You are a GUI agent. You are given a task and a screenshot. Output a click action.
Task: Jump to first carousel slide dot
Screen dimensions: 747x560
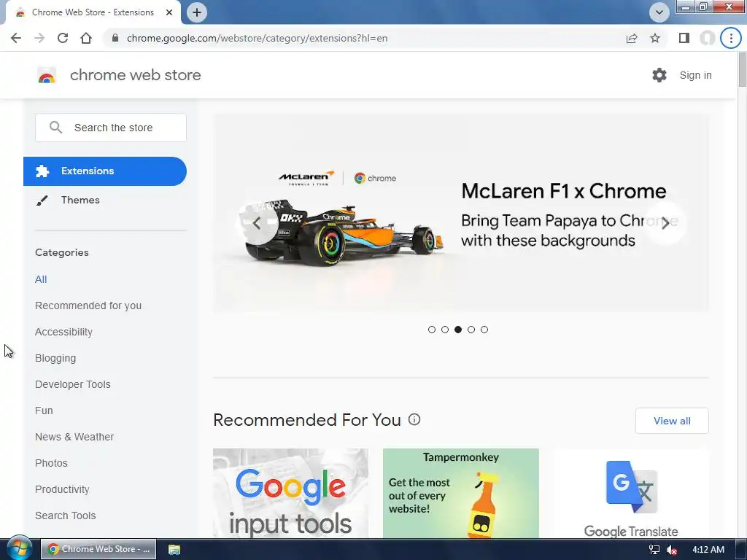pos(432,330)
